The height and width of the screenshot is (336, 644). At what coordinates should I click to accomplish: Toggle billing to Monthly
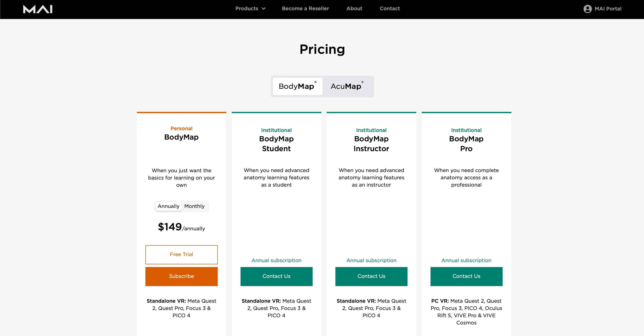point(194,206)
